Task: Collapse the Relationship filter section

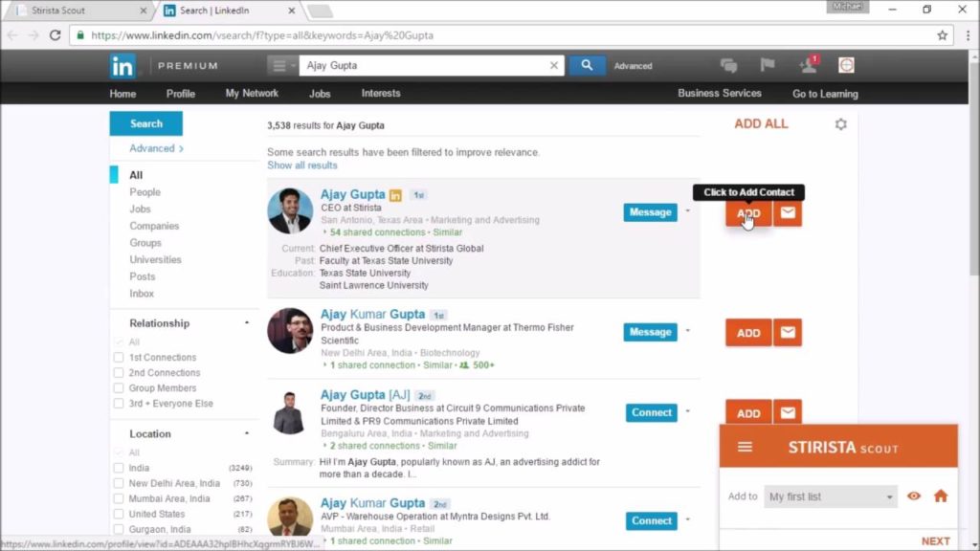Action: point(247,323)
